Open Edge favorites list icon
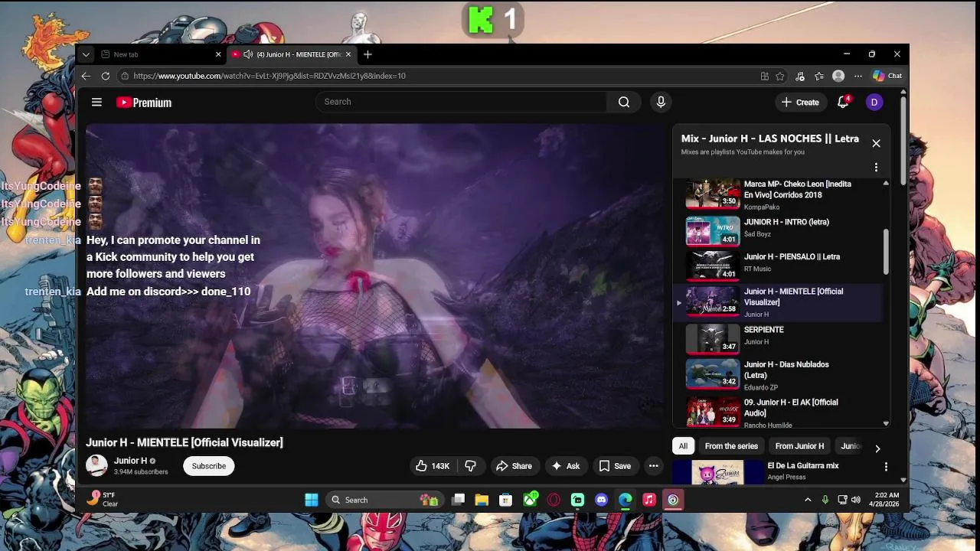Image resolution: width=980 pixels, height=551 pixels. (x=819, y=76)
